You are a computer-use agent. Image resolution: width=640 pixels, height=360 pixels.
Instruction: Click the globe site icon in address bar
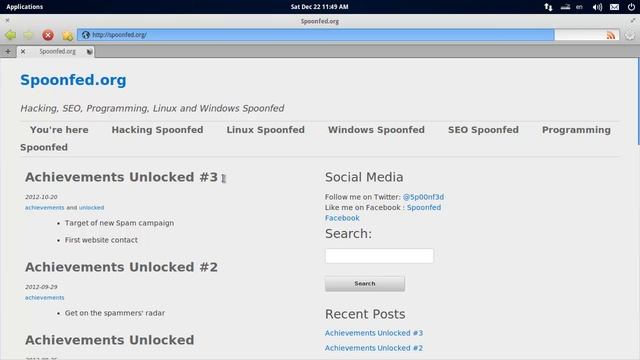[85, 35]
